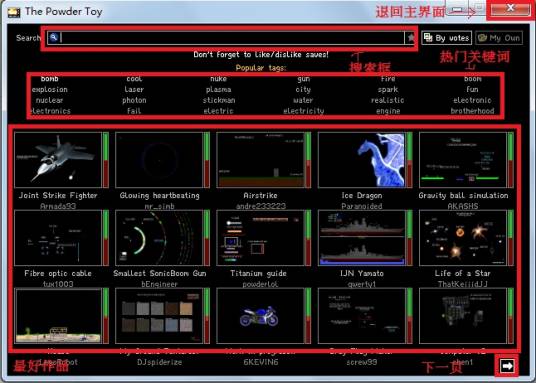The width and height of the screenshot is (536, 383).
Task: Toggle sorting By votes
Action: click(x=446, y=38)
